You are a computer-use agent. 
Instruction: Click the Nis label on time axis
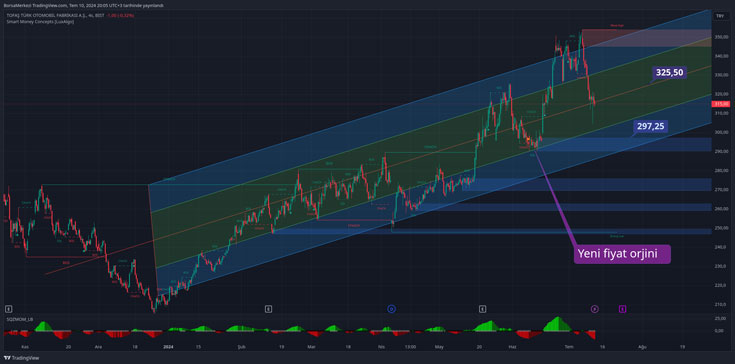pyautogui.click(x=381, y=347)
